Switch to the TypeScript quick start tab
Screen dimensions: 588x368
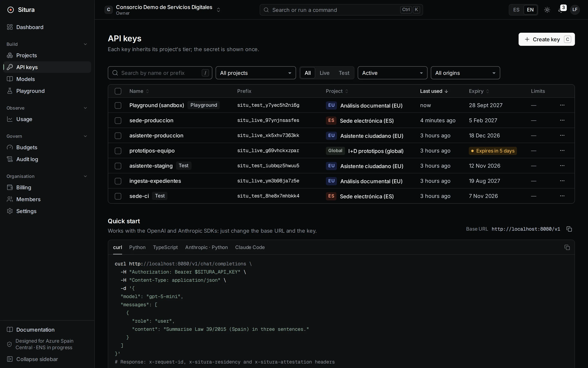click(165, 247)
